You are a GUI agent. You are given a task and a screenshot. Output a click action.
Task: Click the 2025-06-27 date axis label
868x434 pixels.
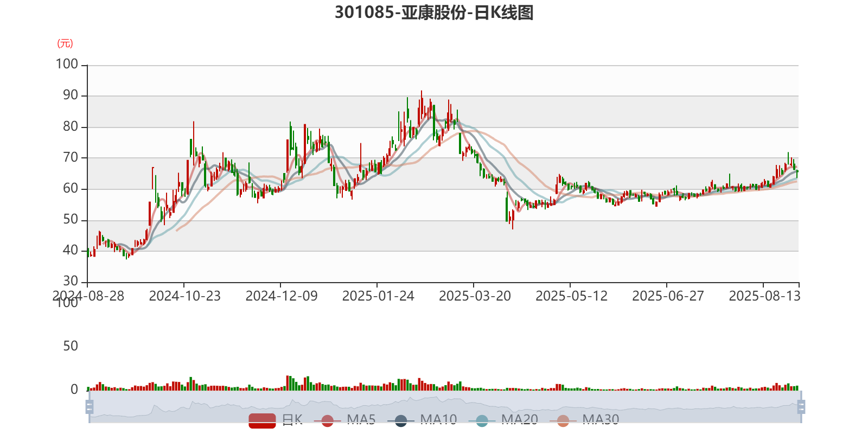[668, 296]
